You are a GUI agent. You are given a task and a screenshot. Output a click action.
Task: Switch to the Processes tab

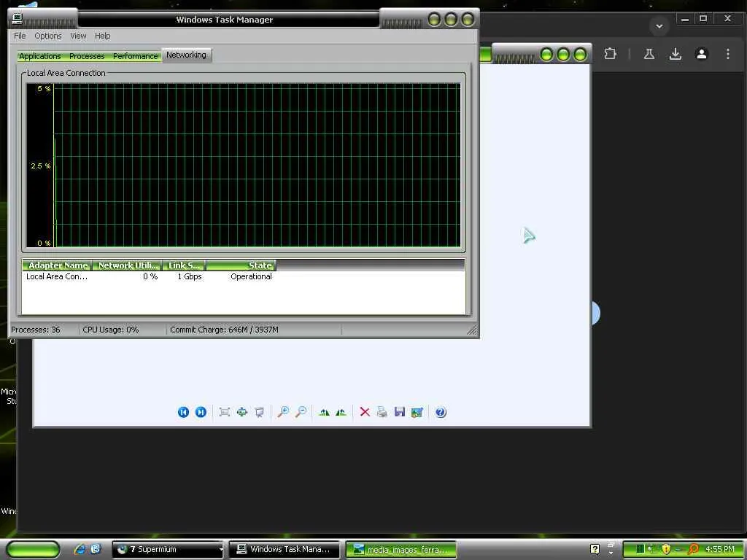pyautogui.click(x=87, y=56)
